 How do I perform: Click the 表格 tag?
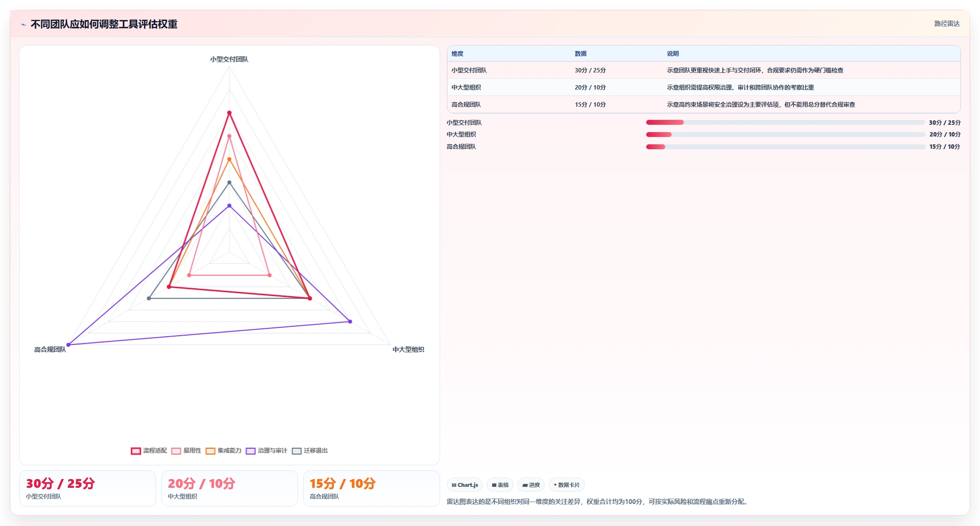(x=500, y=485)
